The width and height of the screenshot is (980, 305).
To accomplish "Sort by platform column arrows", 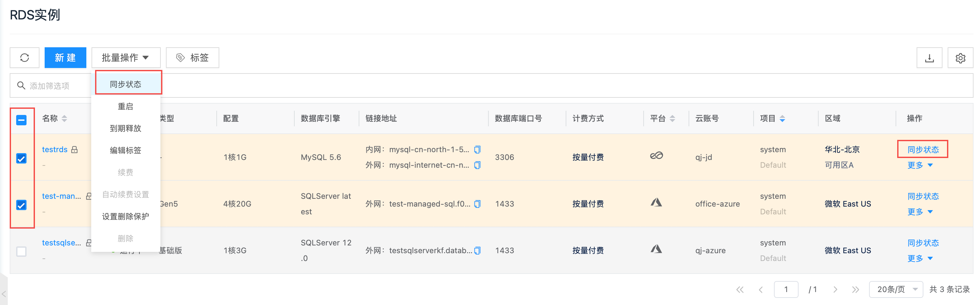I will pos(672,119).
